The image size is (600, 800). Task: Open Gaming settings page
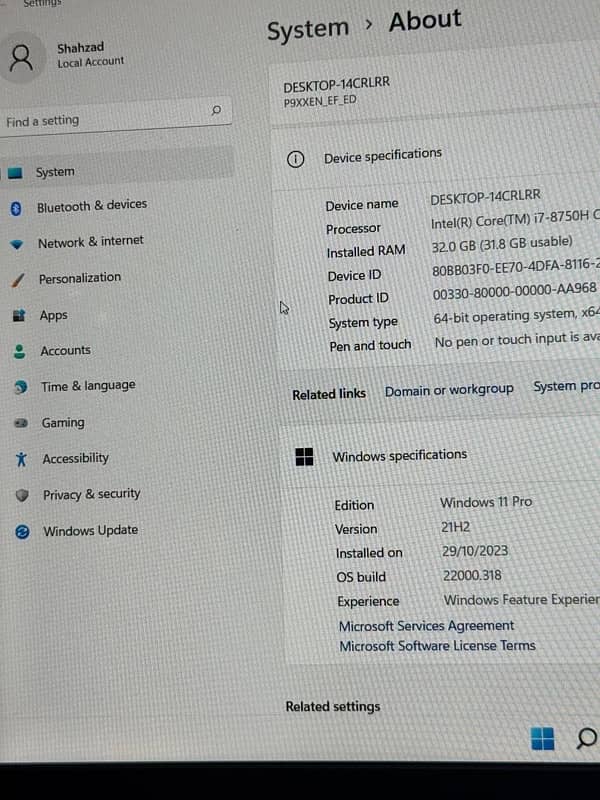point(63,422)
